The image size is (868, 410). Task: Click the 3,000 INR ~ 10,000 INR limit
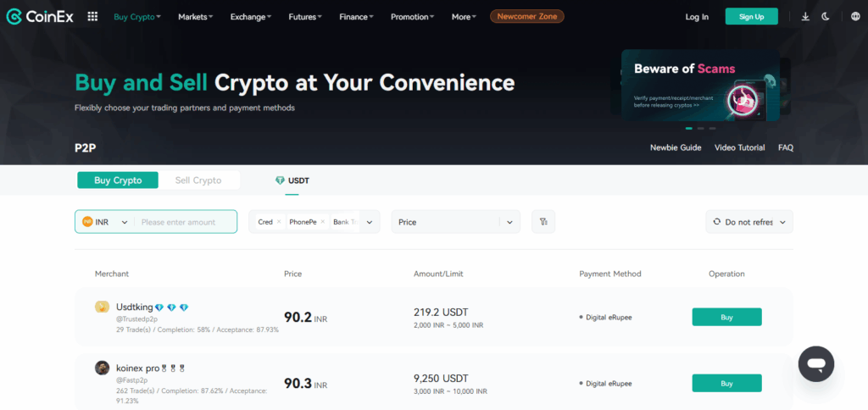451,391
